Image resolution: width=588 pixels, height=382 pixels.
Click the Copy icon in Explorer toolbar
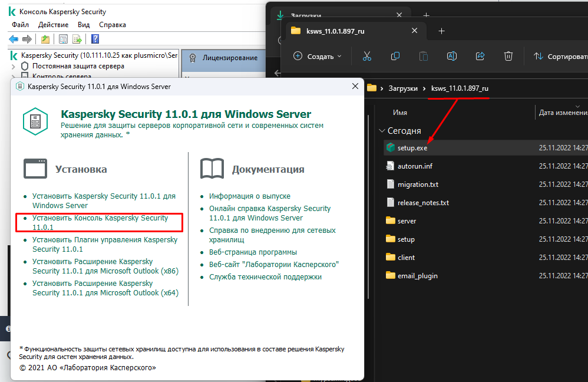[395, 56]
